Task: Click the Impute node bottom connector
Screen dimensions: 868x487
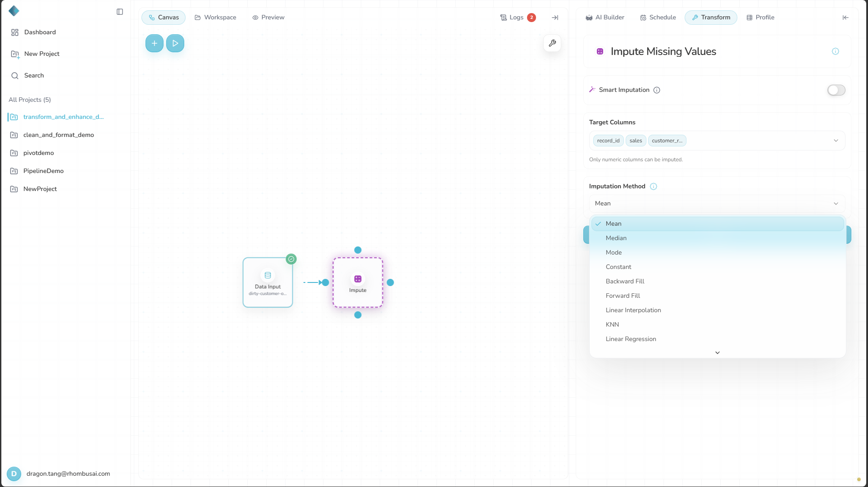Action: (358, 315)
